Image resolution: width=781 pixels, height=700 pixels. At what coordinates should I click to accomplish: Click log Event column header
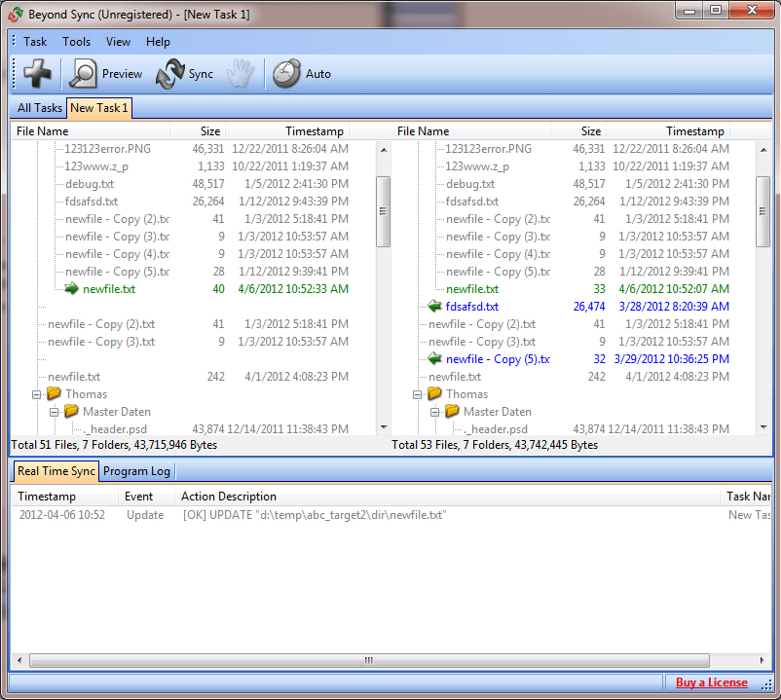146,497
